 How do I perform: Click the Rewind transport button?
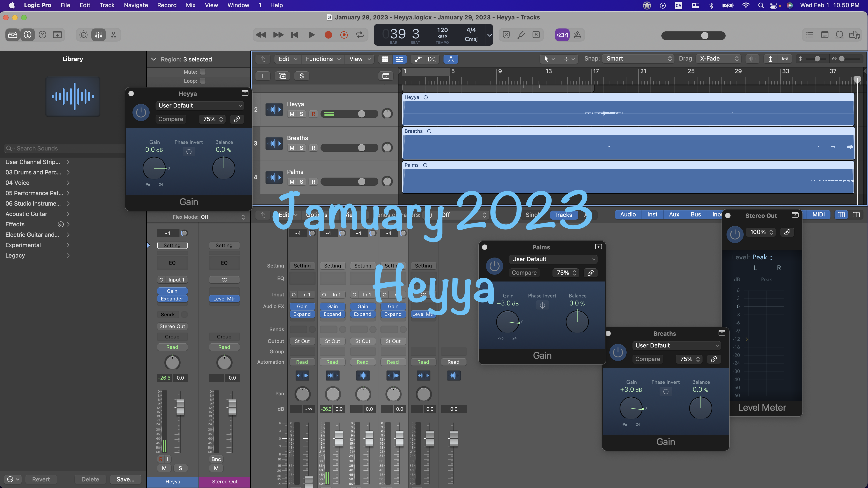[x=261, y=35]
